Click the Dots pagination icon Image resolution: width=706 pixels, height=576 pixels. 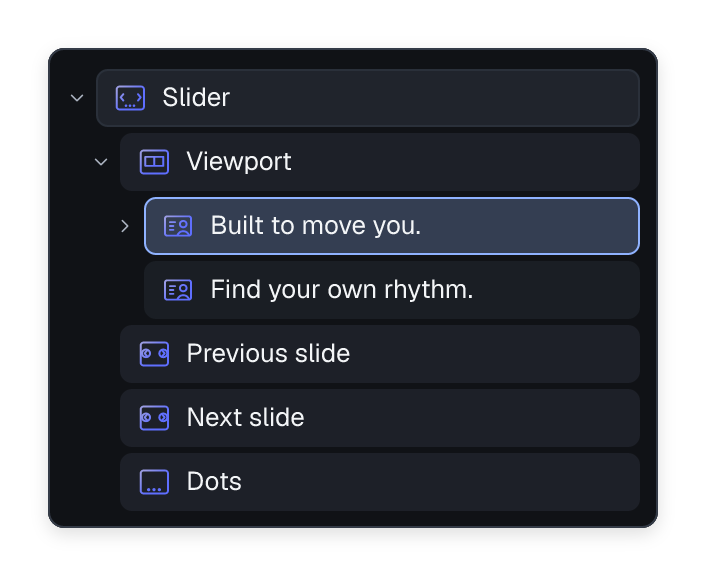tap(154, 482)
